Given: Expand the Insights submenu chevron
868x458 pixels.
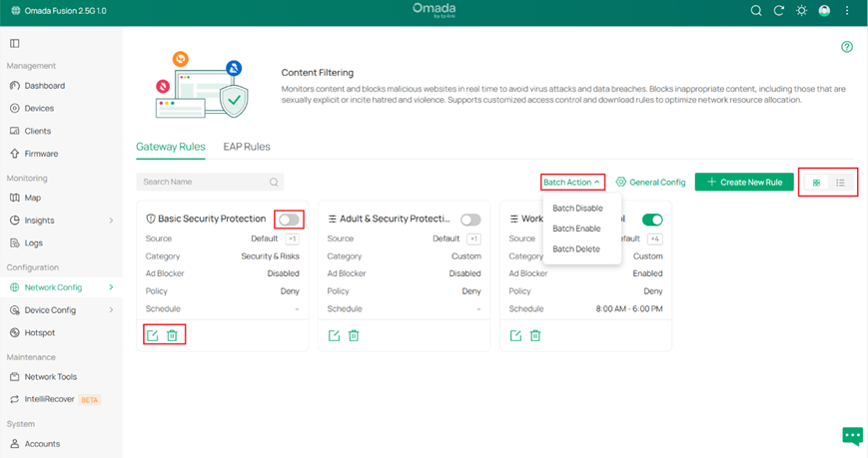Looking at the screenshot, I should tap(111, 221).
